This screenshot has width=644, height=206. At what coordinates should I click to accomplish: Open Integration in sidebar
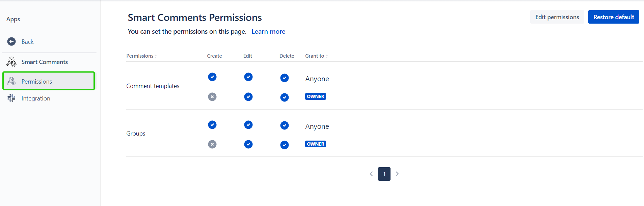pos(36,98)
